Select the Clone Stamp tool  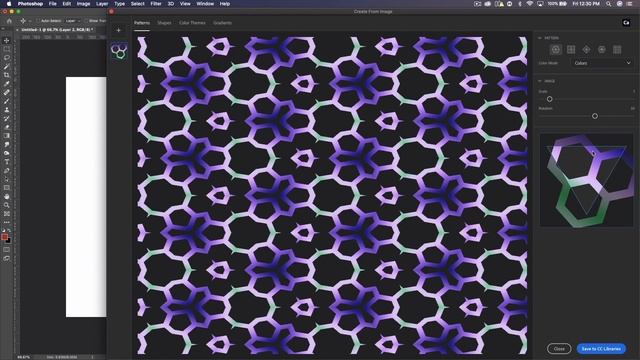click(7, 110)
